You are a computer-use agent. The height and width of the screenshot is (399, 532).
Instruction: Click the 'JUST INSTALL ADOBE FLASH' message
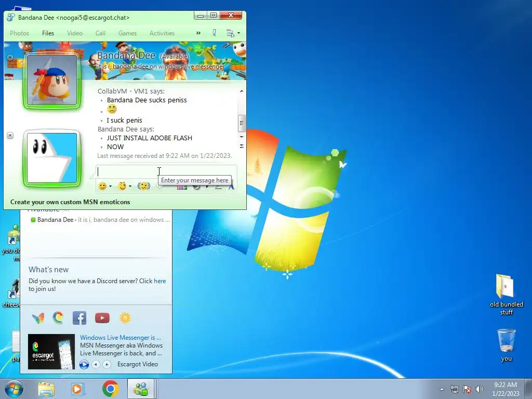tap(150, 138)
